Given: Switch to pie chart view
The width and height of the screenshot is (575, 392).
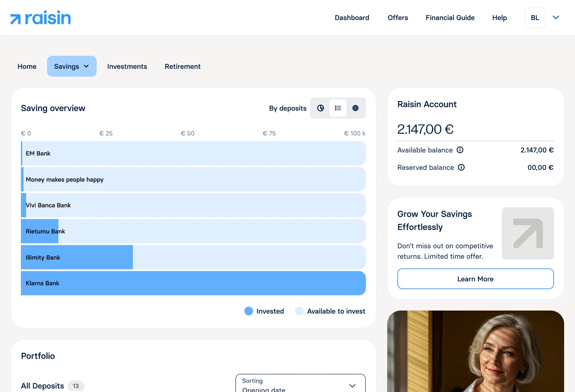Looking at the screenshot, I should (x=321, y=108).
